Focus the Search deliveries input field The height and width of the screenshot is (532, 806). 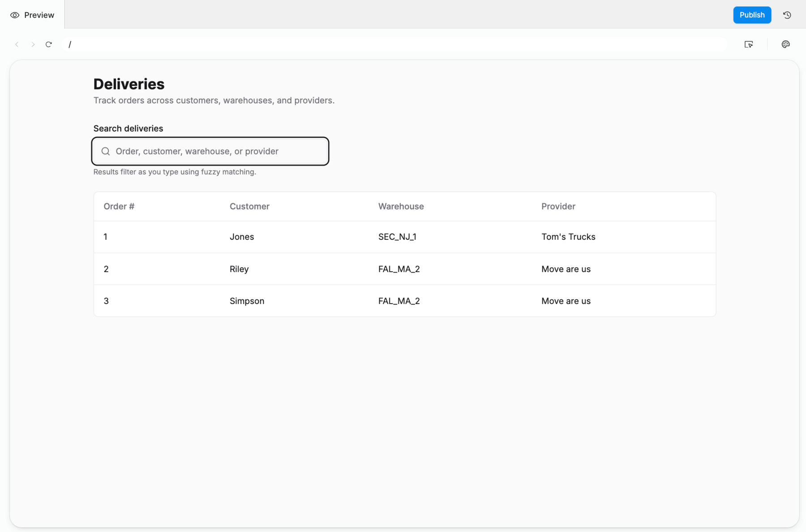point(210,151)
